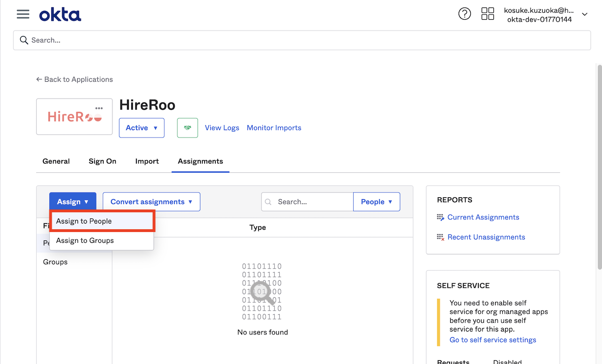Click the Current Assignments report icon
Image resolution: width=602 pixels, height=364 pixels.
coord(440,217)
